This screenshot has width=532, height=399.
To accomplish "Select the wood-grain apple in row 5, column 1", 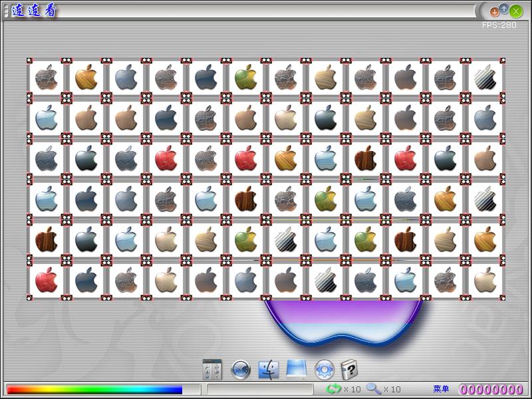I will (46, 239).
